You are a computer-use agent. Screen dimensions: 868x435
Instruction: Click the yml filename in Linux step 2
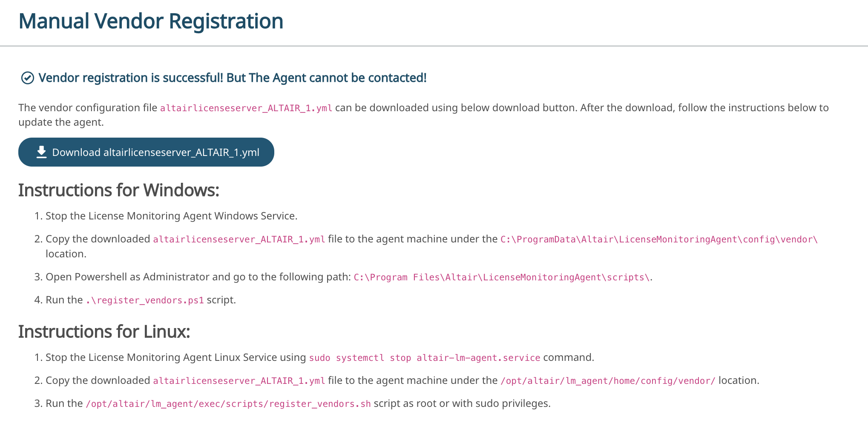pyautogui.click(x=239, y=381)
